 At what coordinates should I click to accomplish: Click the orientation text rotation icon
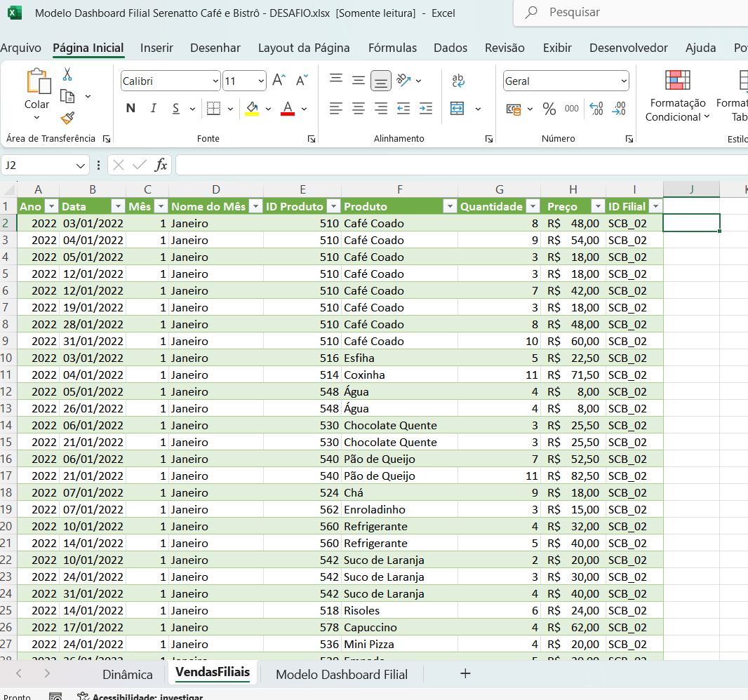[403, 80]
